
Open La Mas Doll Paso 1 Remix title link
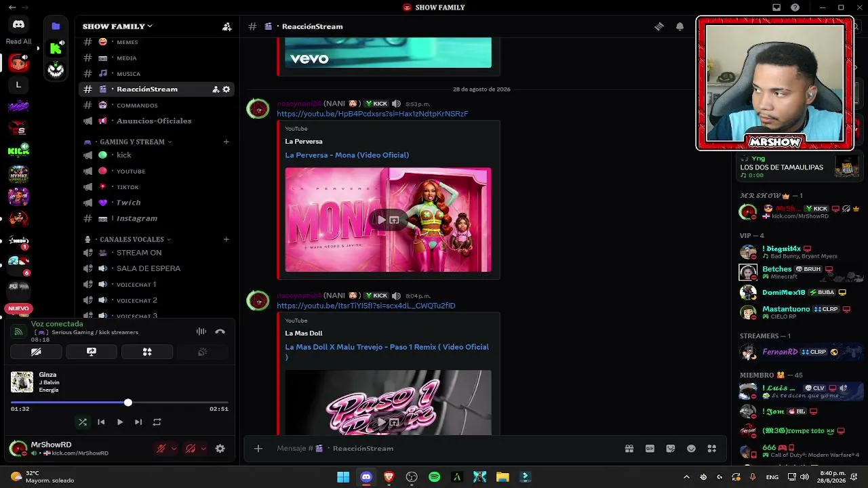tap(387, 352)
